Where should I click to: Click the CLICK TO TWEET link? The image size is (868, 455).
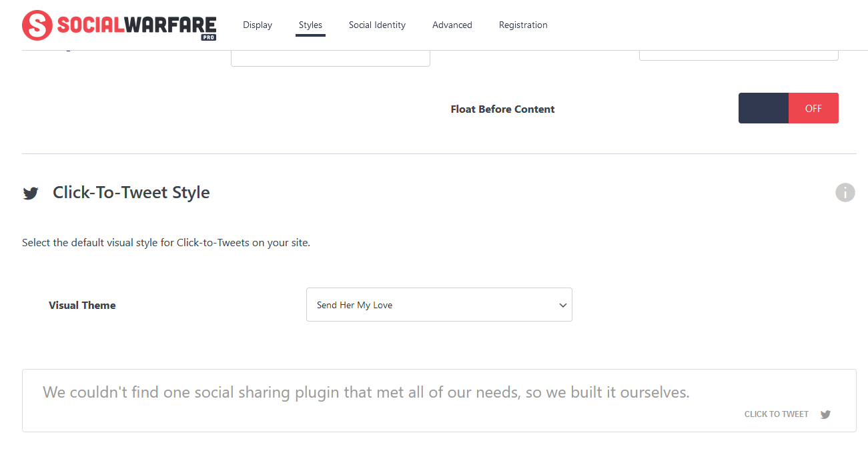[x=776, y=414]
